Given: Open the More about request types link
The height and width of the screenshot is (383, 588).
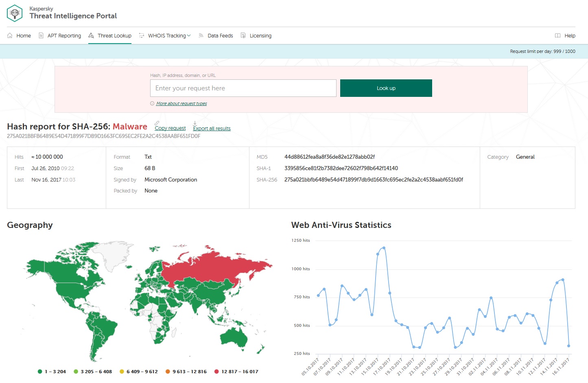Looking at the screenshot, I should pos(181,104).
